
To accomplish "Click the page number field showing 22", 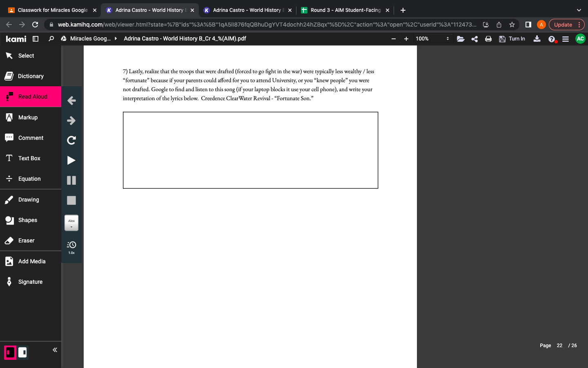I will (x=559, y=346).
